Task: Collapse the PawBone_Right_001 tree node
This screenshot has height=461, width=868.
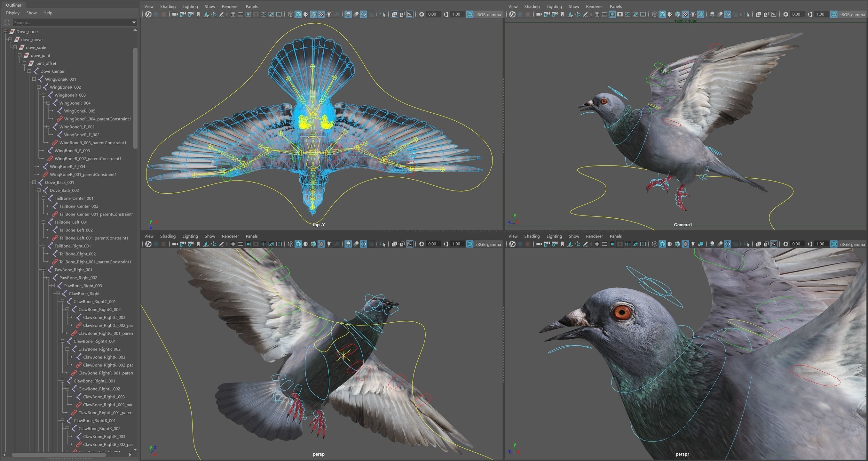Action: point(43,270)
